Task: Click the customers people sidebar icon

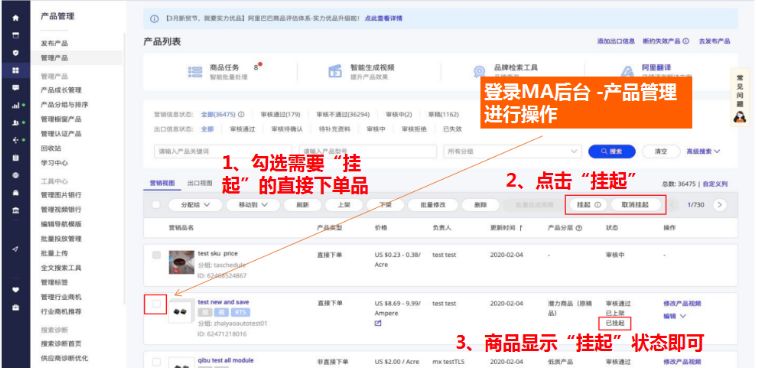Action: click(15, 123)
